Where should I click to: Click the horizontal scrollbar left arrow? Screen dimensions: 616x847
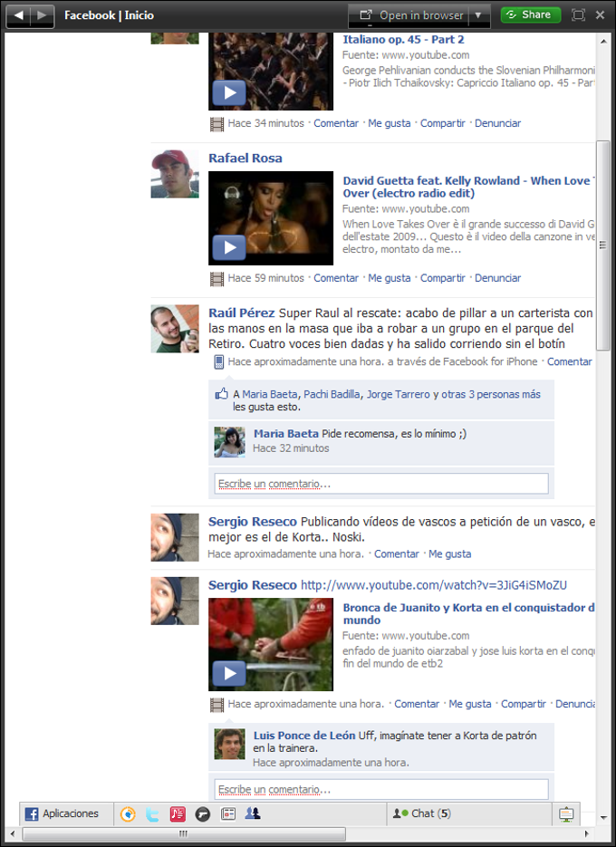click(13, 834)
